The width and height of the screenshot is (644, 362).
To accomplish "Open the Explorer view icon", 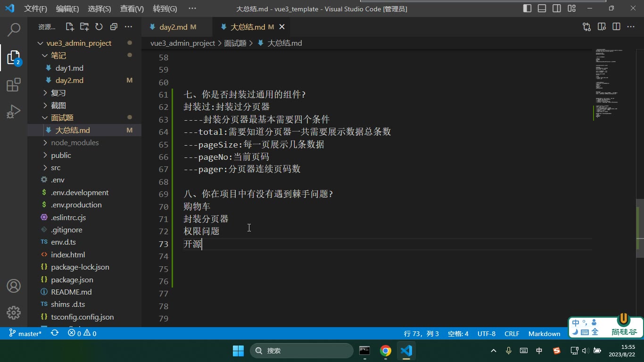I will [x=14, y=58].
